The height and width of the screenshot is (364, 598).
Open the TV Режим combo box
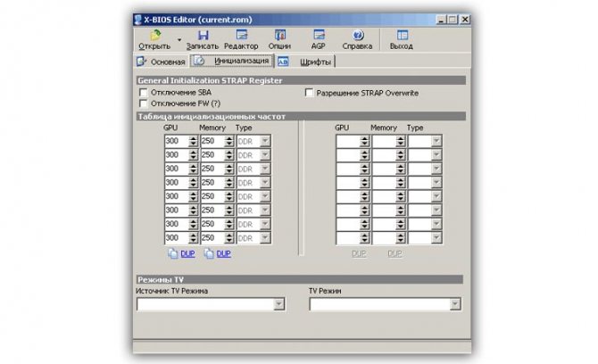click(455, 304)
